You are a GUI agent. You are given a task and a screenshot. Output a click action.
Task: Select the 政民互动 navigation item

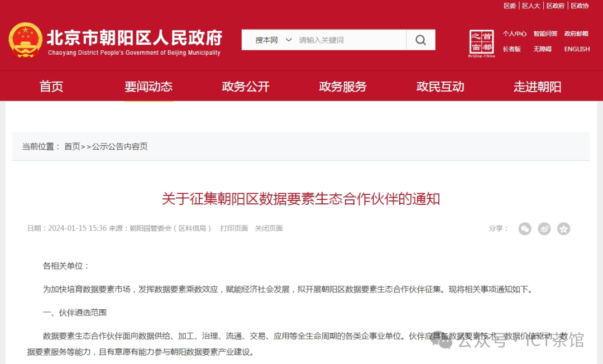click(x=440, y=87)
